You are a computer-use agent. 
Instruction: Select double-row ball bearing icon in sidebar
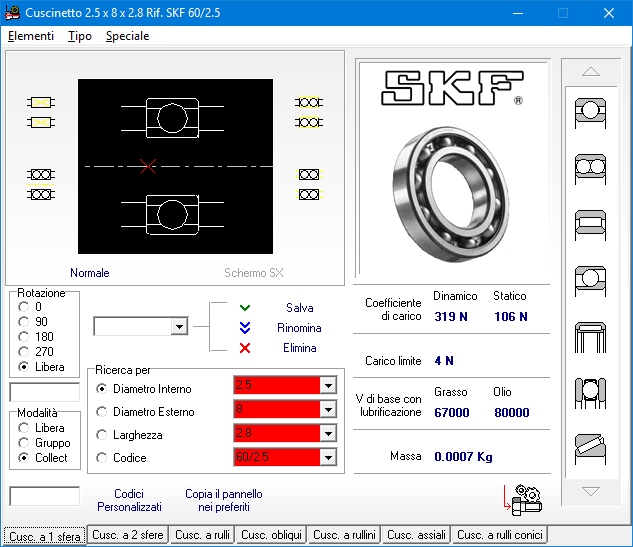(x=590, y=169)
